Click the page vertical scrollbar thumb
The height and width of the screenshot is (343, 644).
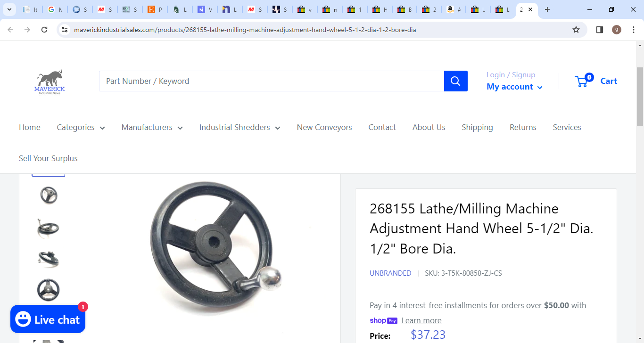(x=640, y=97)
